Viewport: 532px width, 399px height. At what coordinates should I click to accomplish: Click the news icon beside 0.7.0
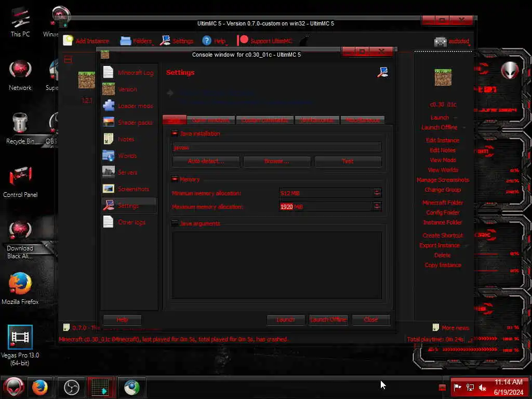[66, 327]
